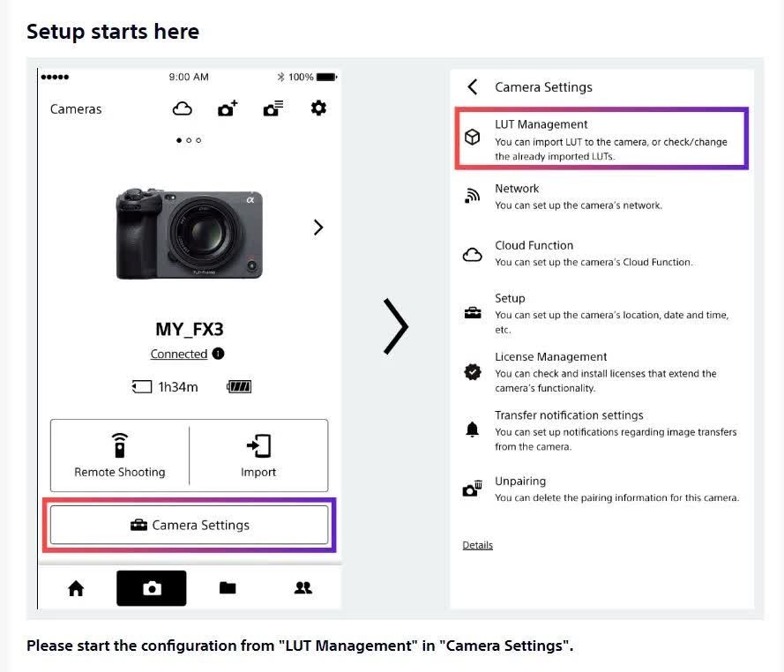Open the camera list icon
This screenshot has height=672, width=784.
(x=273, y=108)
